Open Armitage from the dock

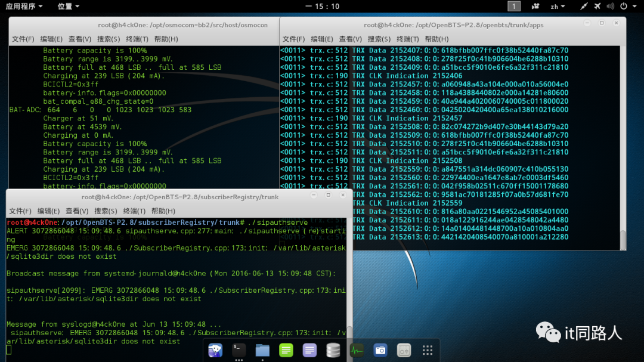click(215, 350)
